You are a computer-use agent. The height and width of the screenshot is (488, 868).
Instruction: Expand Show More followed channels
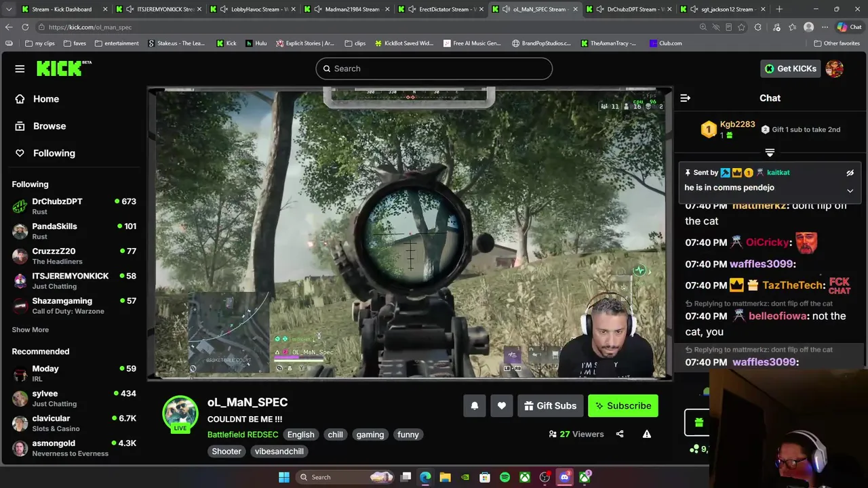(30, 329)
